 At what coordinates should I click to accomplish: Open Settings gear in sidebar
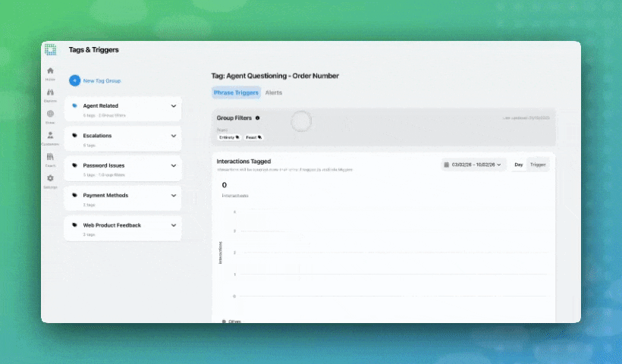coord(50,179)
